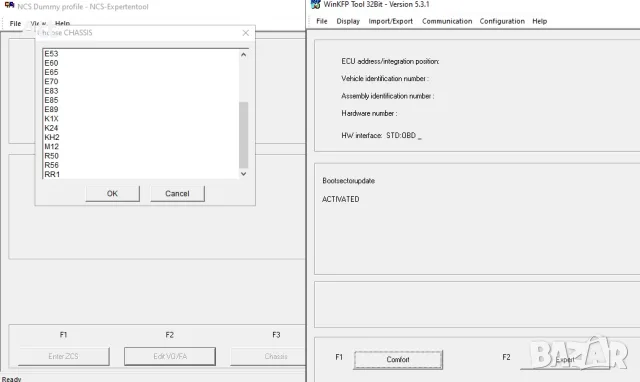Screen dimensions: 640x382
Task: Open WinKFP Help menu
Action: click(540, 21)
